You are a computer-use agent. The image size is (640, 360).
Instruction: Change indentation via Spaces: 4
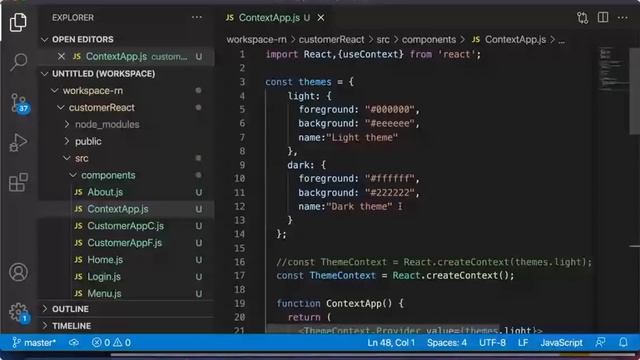[447, 342]
